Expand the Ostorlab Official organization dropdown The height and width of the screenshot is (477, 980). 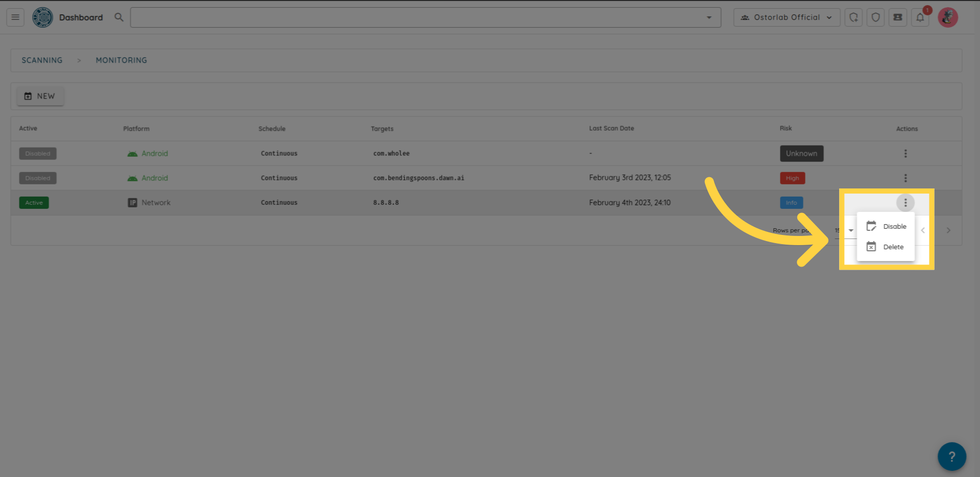[x=787, y=17]
